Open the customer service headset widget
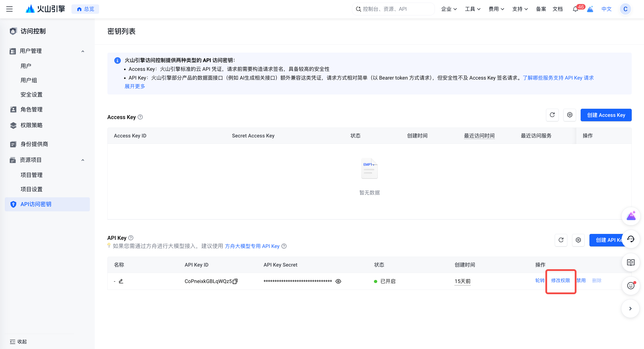This screenshot has height=349, width=644. pos(630,239)
